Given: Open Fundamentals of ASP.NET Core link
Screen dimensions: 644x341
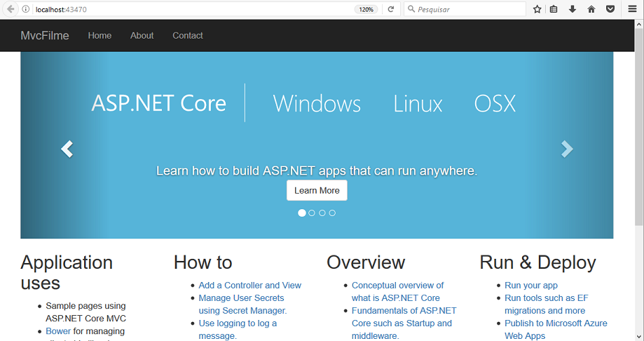Looking at the screenshot, I should pyautogui.click(x=404, y=323).
